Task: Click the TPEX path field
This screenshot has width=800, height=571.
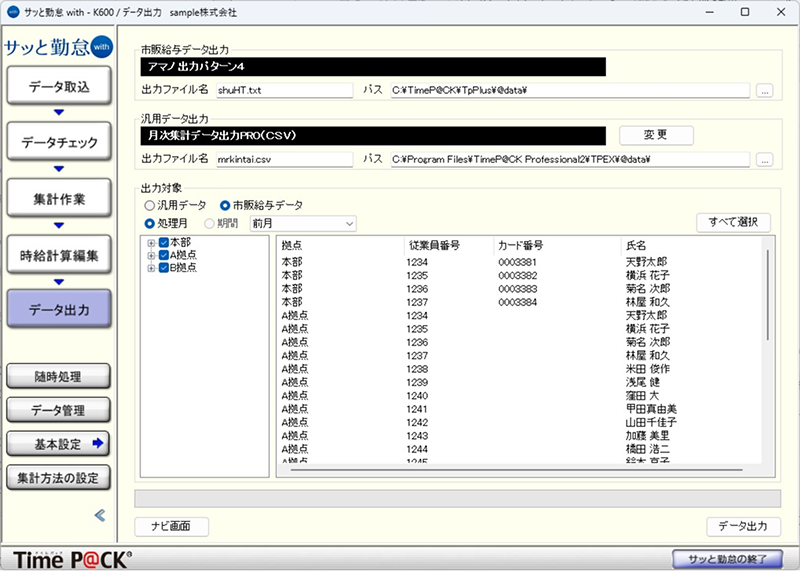Action: point(570,159)
